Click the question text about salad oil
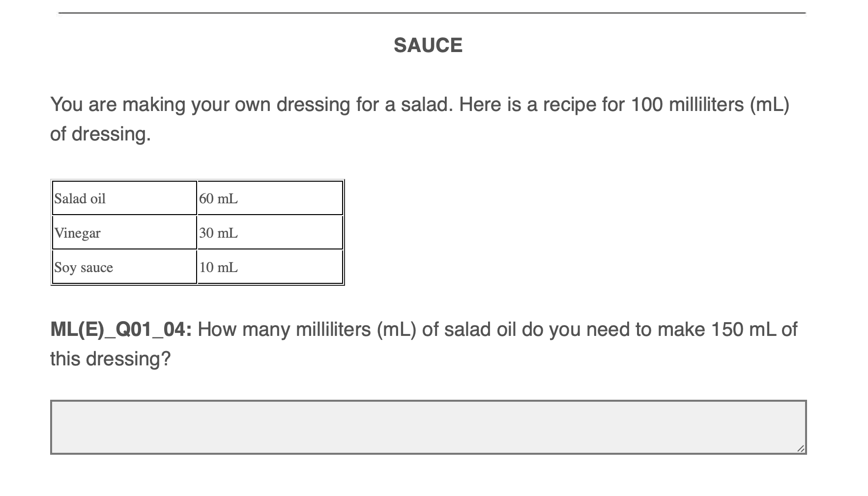 pos(442,329)
